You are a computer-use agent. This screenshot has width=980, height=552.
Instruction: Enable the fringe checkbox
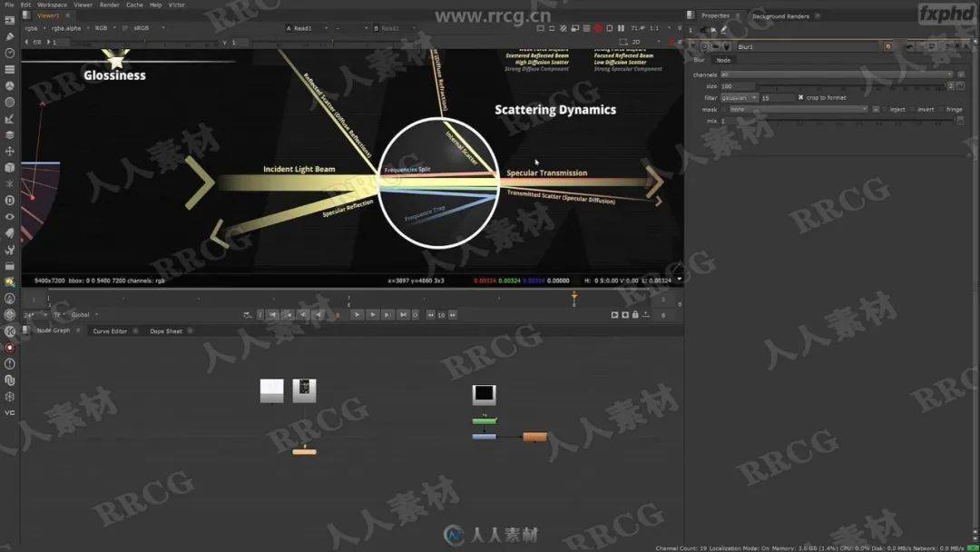(x=941, y=109)
